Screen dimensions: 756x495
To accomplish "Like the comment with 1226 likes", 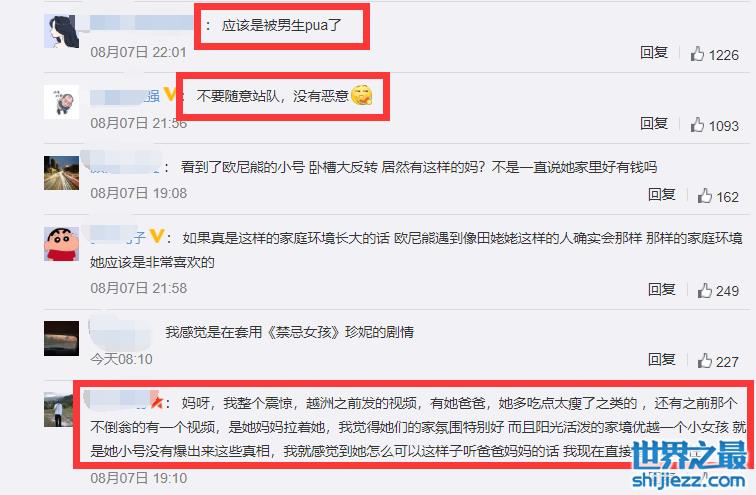I will (697, 54).
